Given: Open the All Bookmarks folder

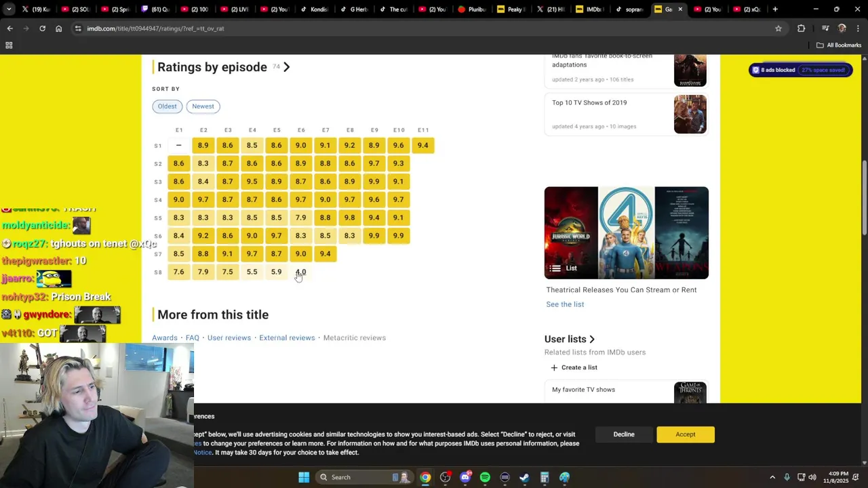Looking at the screenshot, I should point(839,45).
